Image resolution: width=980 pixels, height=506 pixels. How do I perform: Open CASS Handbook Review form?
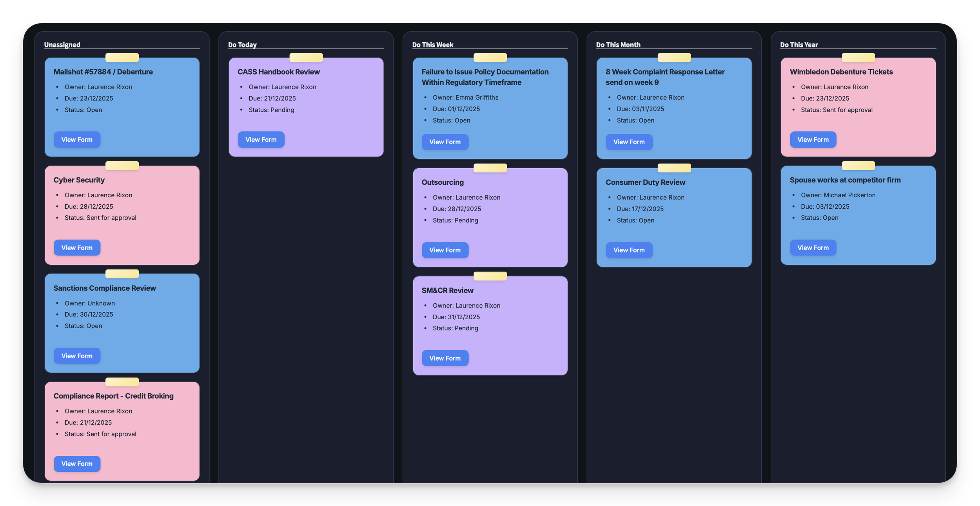(x=261, y=140)
